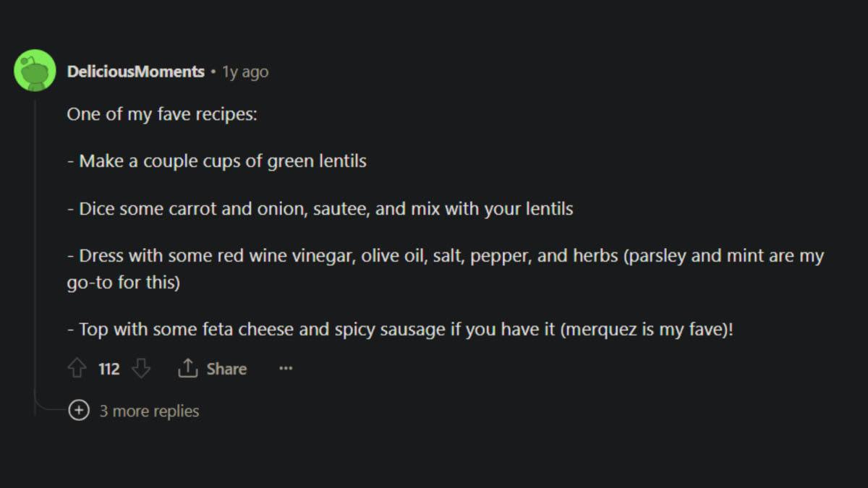Viewport: 868px width, 488px height.
Task: Downvote the lentil recipe comment
Action: (x=141, y=369)
